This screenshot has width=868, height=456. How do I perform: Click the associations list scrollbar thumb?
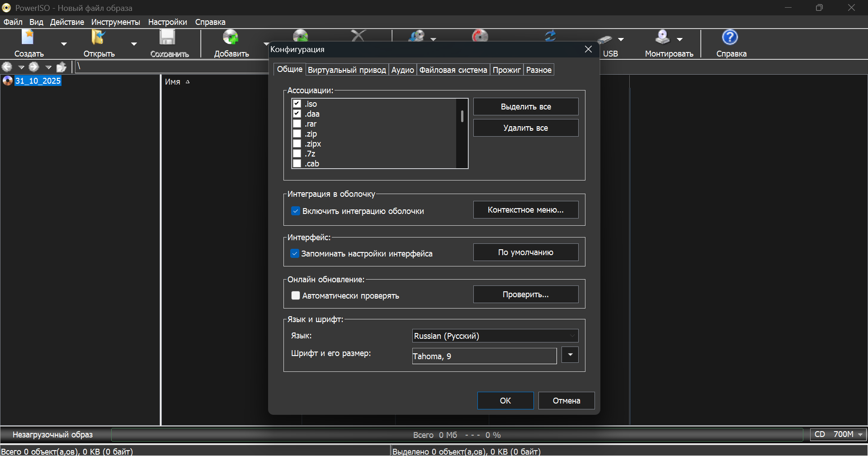[x=462, y=116]
